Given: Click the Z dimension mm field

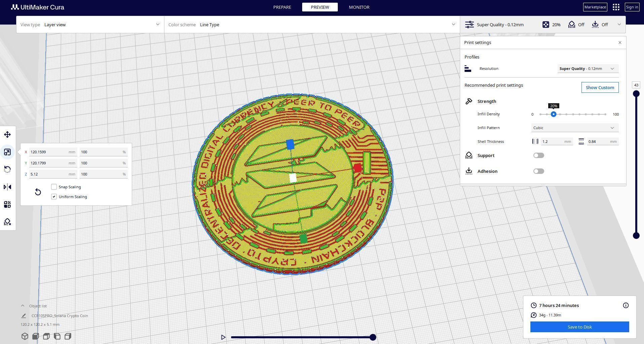Looking at the screenshot, I should click(53, 174).
